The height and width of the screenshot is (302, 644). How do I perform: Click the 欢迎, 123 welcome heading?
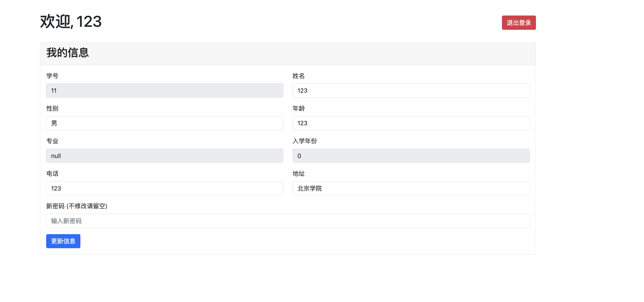pos(71,21)
